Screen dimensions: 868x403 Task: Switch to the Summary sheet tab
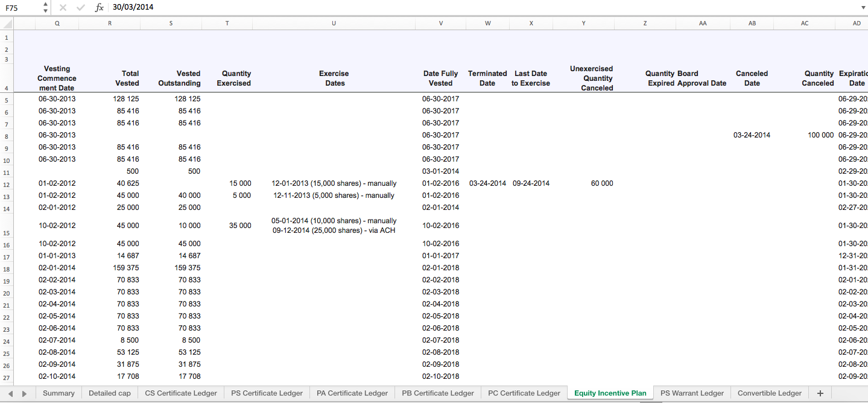[x=59, y=393]
